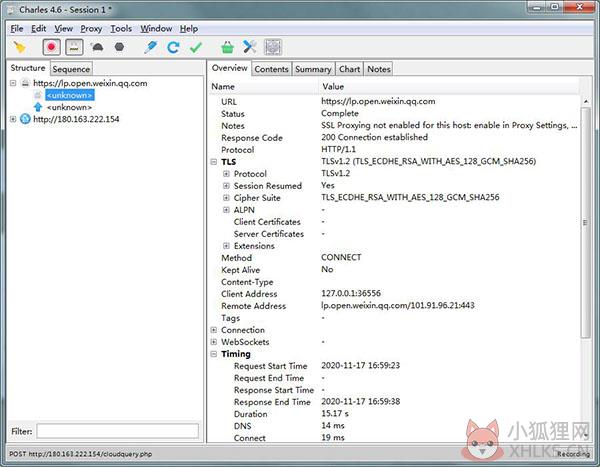600x467 pixels.
Task: Select the Overview tab
Action: coord(230,68)
